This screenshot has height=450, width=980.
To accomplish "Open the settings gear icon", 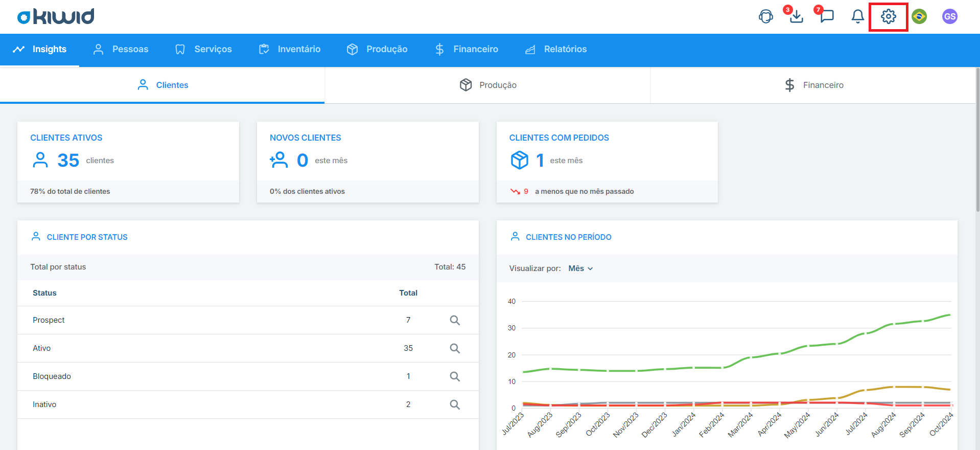I will (889, 16).
